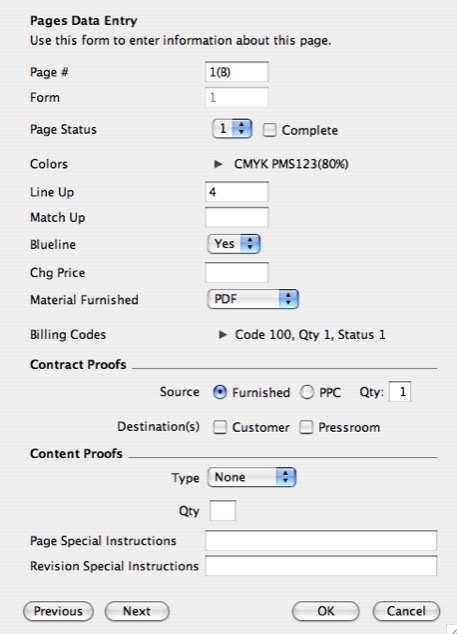Viewport: 457px width, 634px height.
Task: Click the Next button
Action: pyautogui.click(x=137, y=611)
